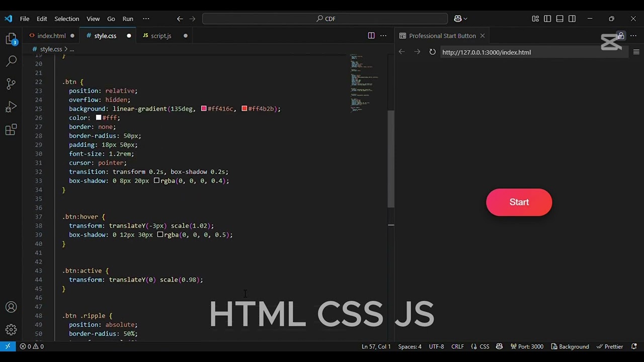Click the preview URL address field
644x362 pixels.
coord(533,52)
